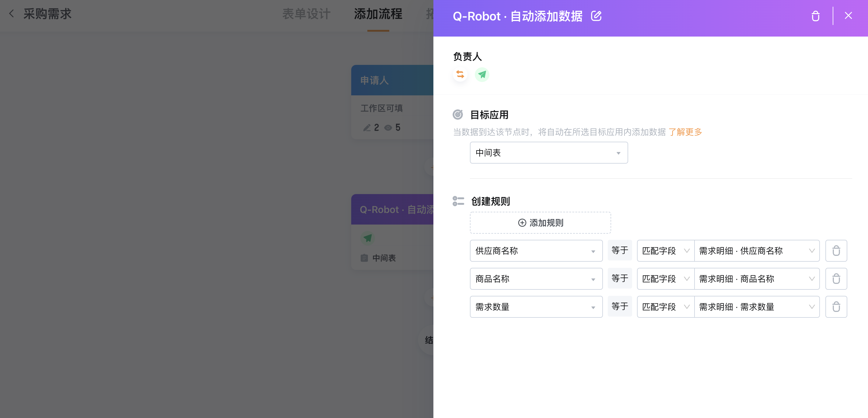Open the 商品名称 target field dropdown

pos(536,279)
